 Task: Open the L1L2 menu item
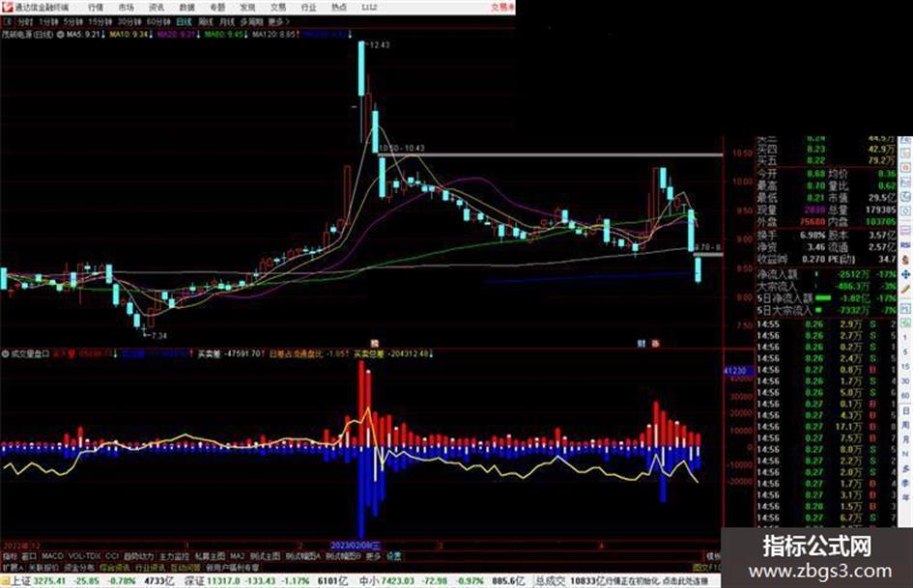369,8
